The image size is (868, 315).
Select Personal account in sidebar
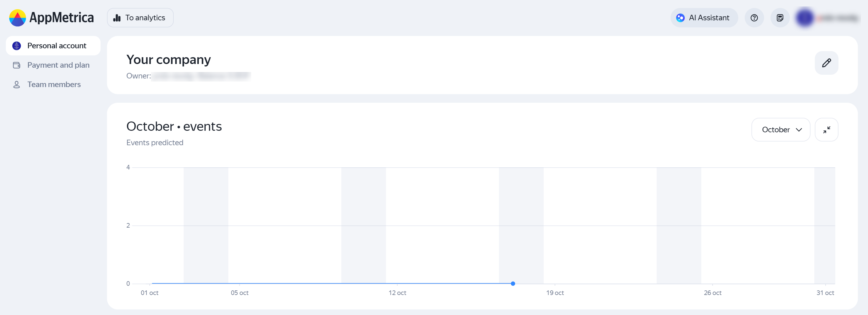[53, 46]
